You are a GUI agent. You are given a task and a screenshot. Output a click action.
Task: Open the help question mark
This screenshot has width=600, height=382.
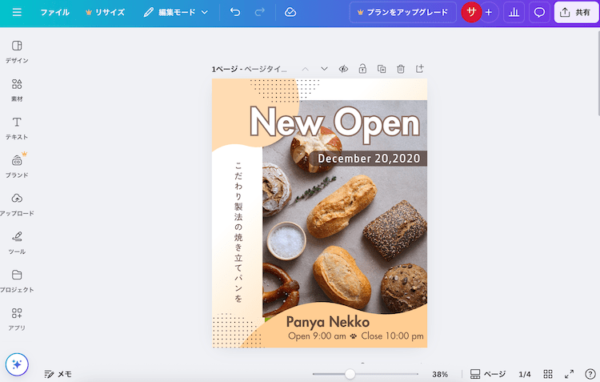pos(590,374)
